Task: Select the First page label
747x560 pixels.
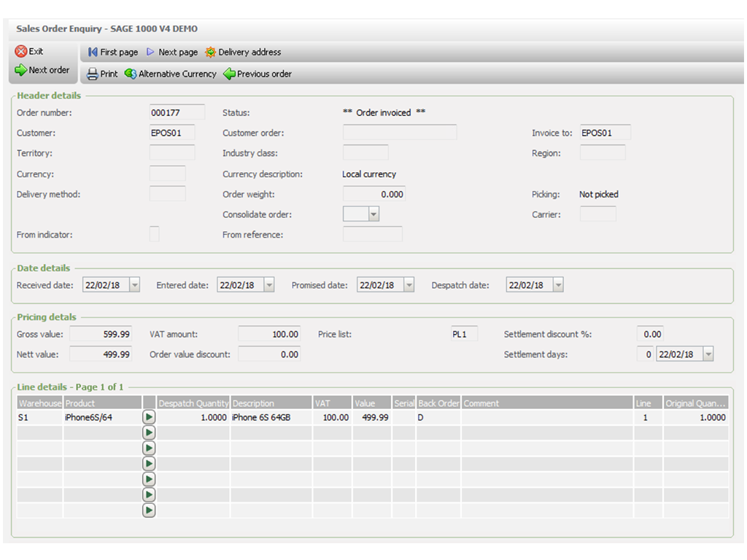Action: [x=119, y=52]
